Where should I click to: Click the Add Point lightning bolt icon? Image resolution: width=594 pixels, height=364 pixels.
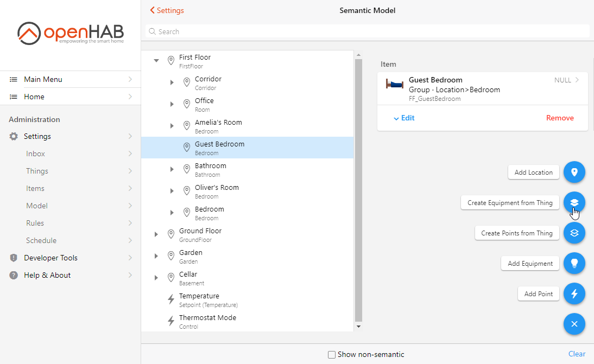point(574,294)
